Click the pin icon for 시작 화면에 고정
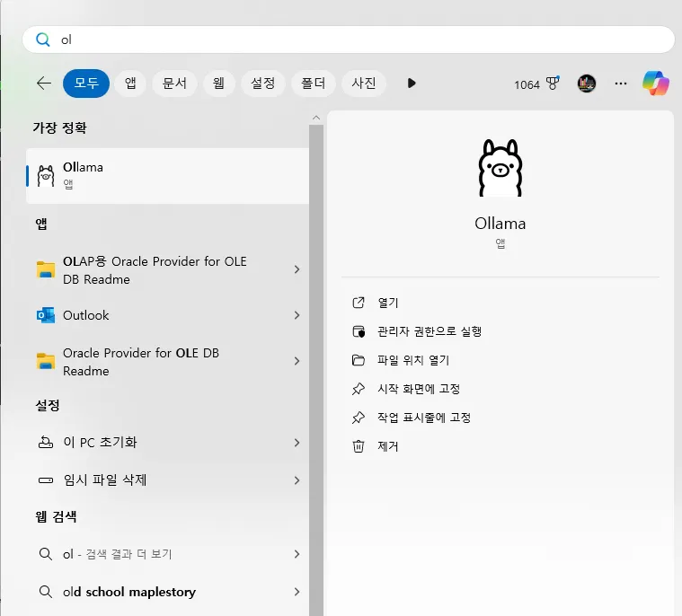This screenshot has width=682, height=616. click(359, 389)
